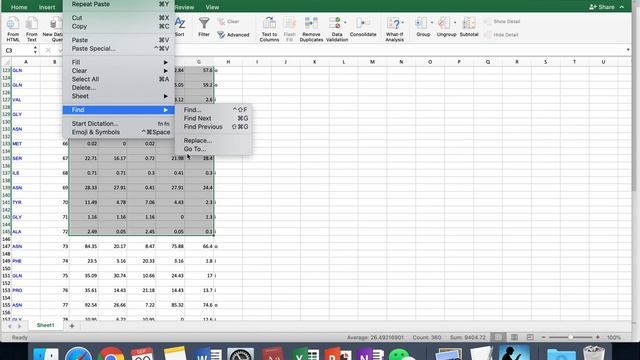Click Hide Detail in the ribbon

[501, 35]
